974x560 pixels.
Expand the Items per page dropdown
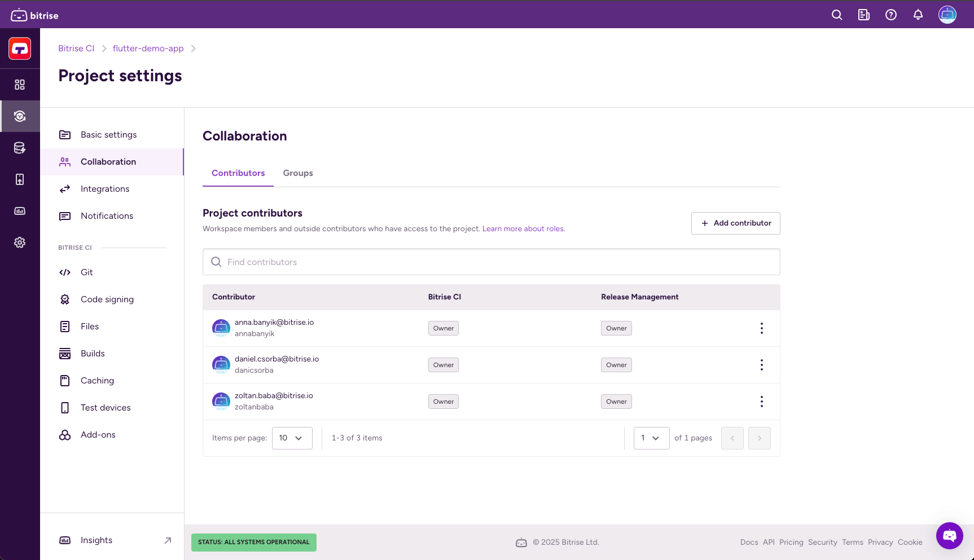coord(292,438)
